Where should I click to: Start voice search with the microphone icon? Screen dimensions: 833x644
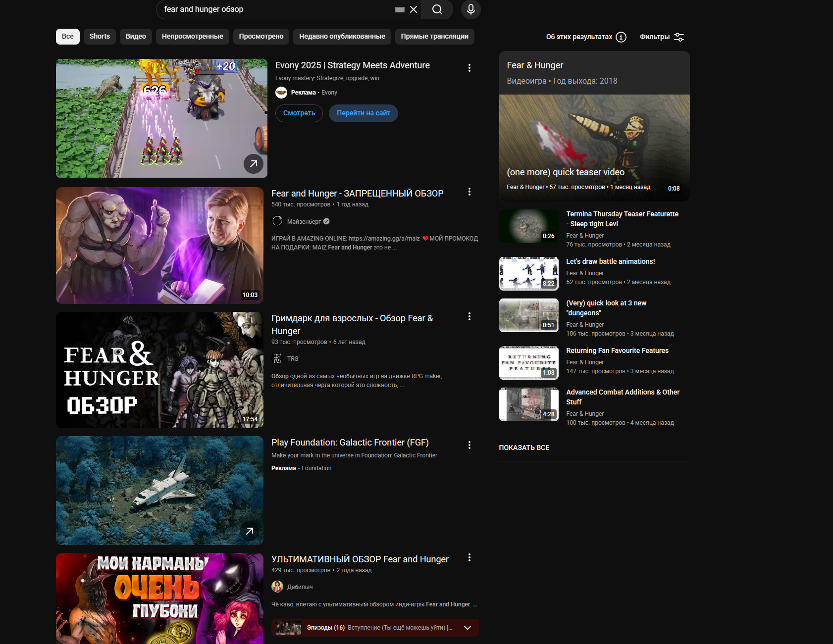pyautogui.click(x=471, y=9)
